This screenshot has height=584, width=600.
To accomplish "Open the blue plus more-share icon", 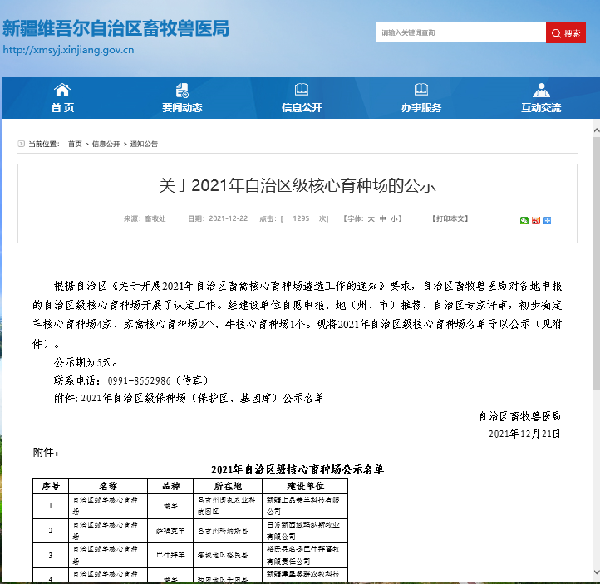I will pyautogui.click(x=547, y=220).
